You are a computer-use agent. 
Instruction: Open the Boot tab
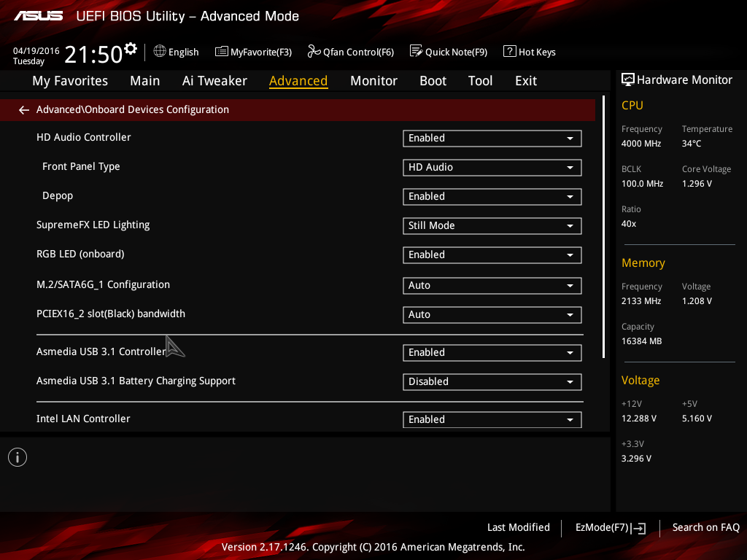(x=433, y=81)
